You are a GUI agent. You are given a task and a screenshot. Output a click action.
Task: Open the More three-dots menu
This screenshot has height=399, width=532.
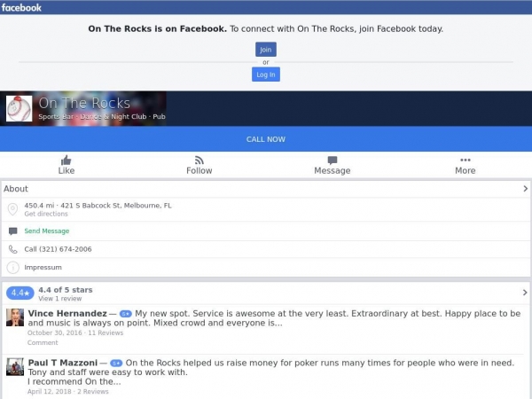465,160
